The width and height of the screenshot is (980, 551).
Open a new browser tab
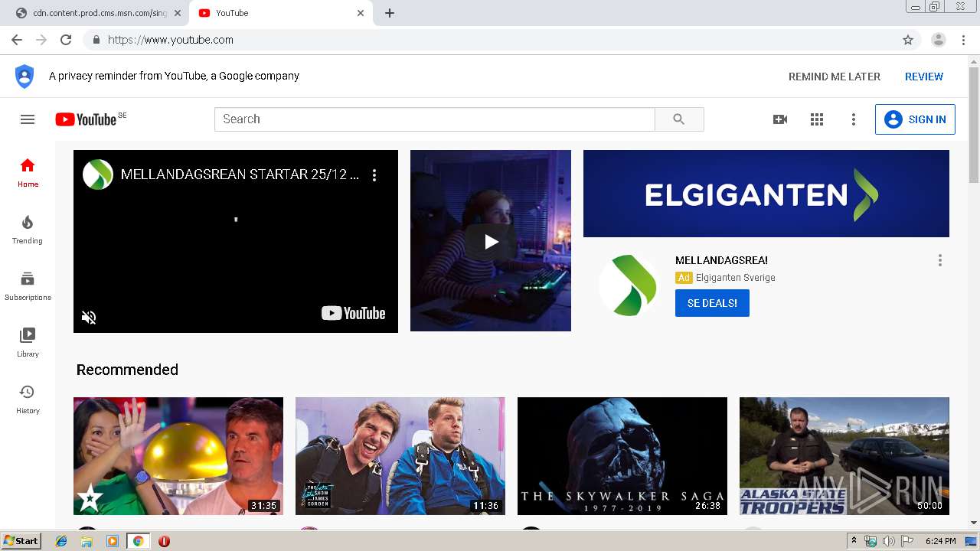tap(390, 13)
